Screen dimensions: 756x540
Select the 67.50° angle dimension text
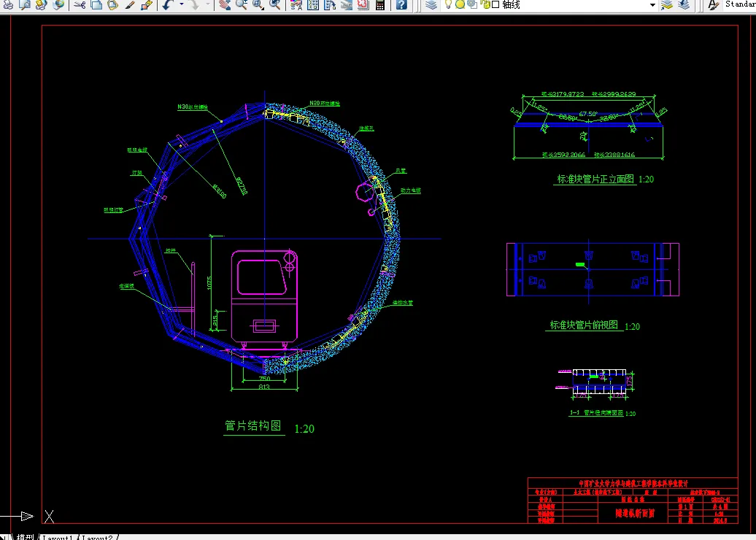588,114
